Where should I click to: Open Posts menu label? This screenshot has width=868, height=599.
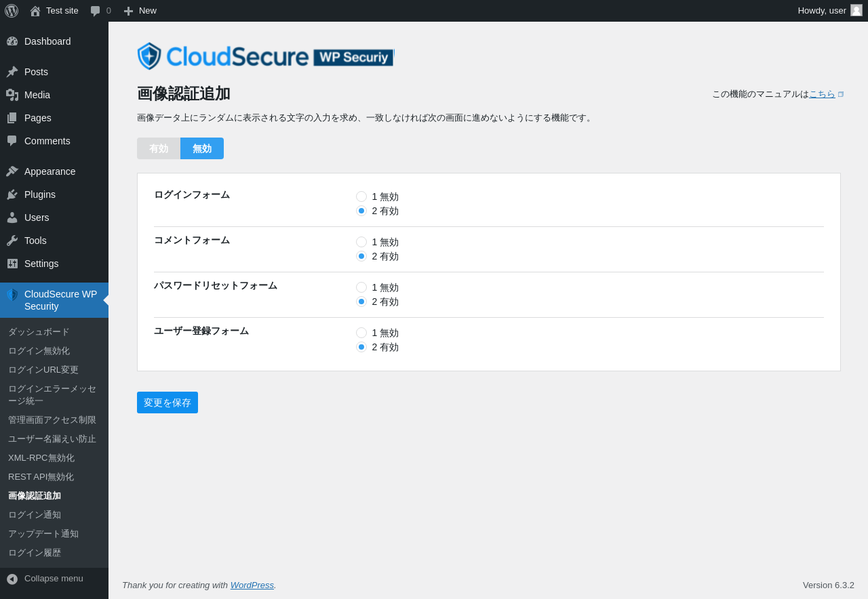pyautogui.click(x=36, y=72)
